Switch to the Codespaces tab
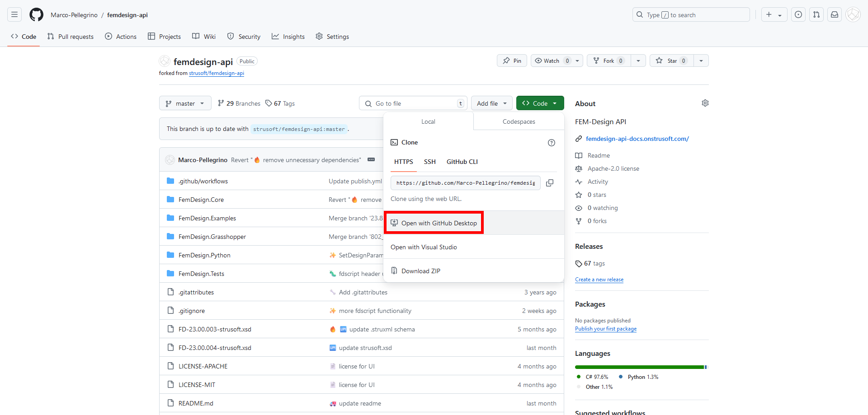 coord(519,122)
